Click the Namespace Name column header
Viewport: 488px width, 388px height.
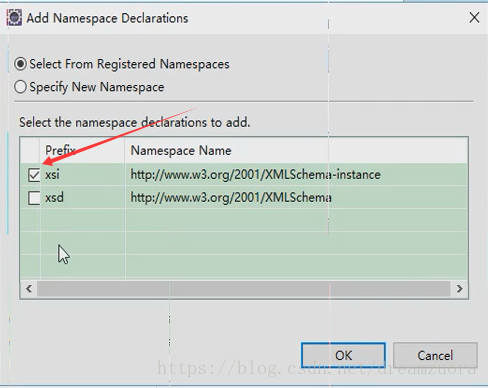tap(296, 150)
